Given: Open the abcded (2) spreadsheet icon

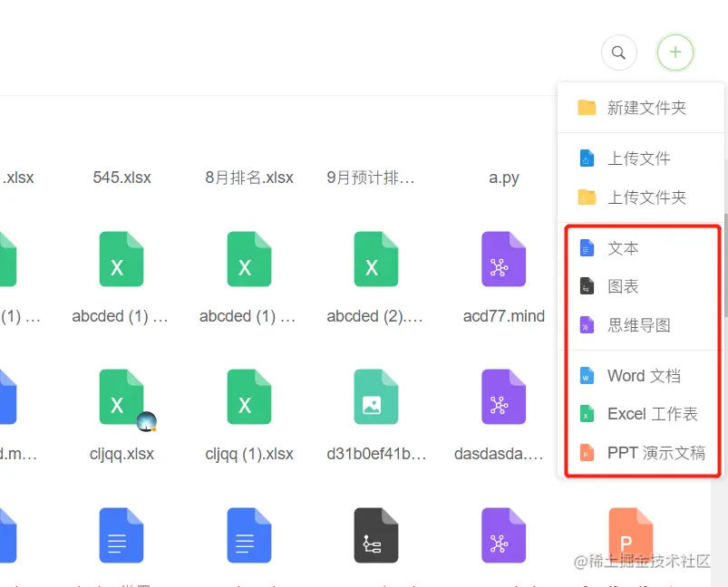Looking at the screenshot, I should tap(375, 259).
